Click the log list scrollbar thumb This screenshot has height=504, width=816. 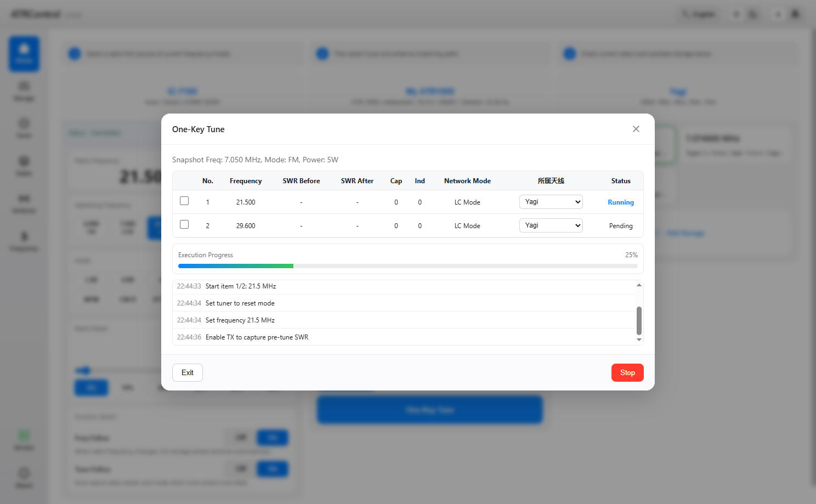coord(639,320)
